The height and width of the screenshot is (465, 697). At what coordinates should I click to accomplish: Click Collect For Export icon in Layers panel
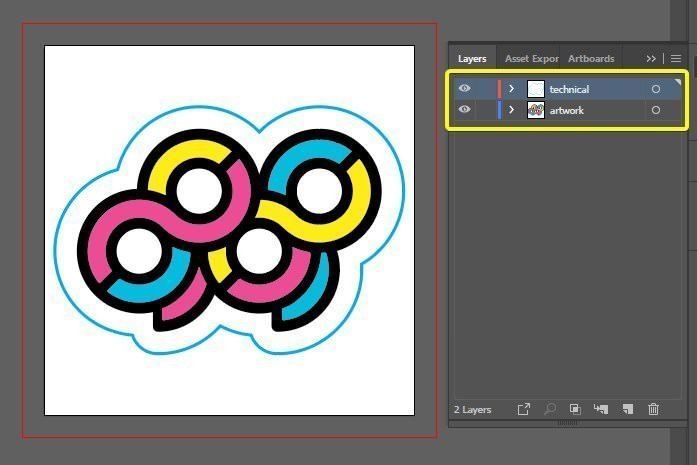click(524, 409)
